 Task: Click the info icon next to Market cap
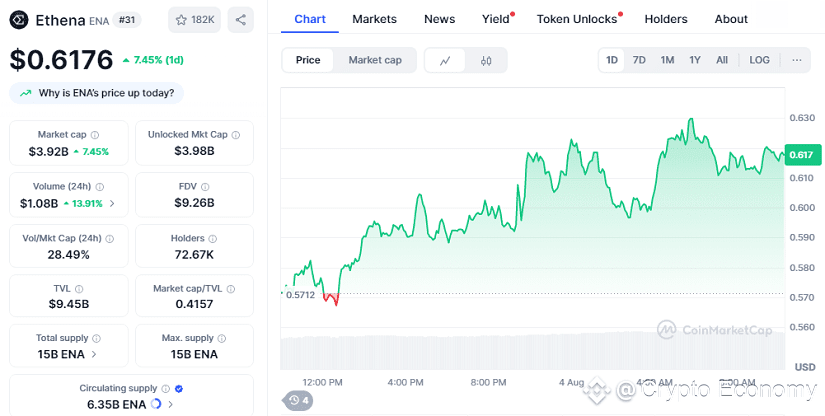[95, 135]
